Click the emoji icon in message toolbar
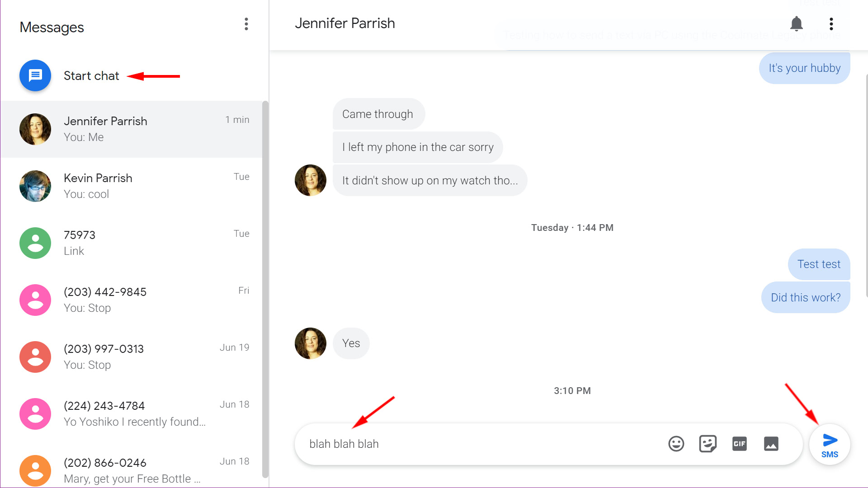Screen dimensions: 868x488 [675, 443]
